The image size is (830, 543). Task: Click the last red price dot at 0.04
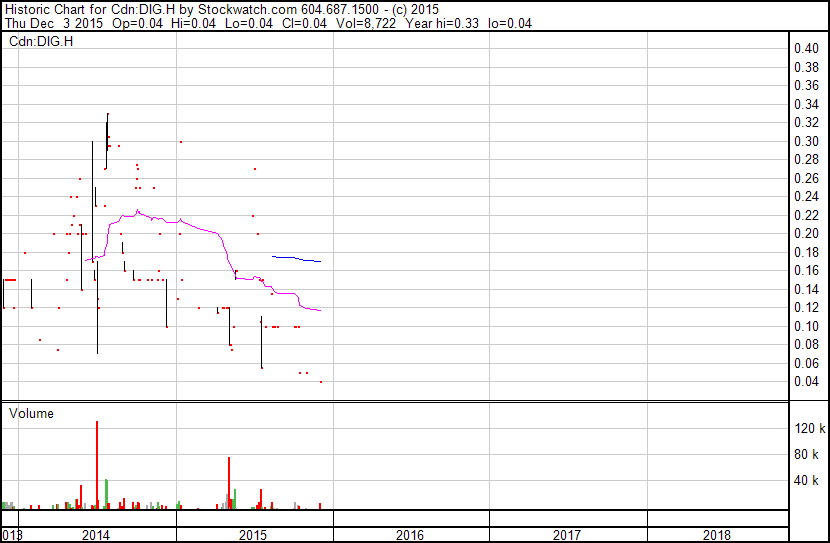pyautogui.click(x=321, y=382)
